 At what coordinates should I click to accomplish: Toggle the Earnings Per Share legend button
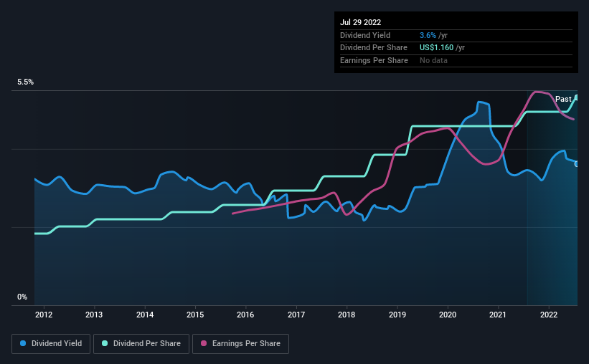[x=240, y=344]
